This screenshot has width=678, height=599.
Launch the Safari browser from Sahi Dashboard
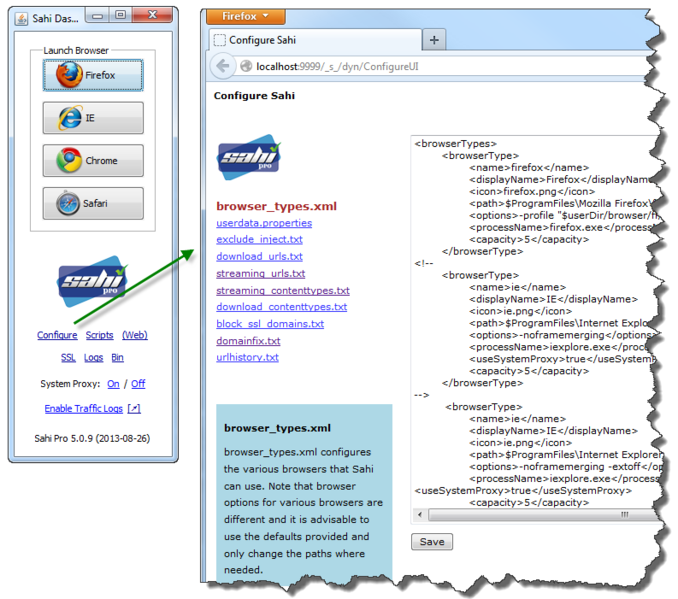93,203
